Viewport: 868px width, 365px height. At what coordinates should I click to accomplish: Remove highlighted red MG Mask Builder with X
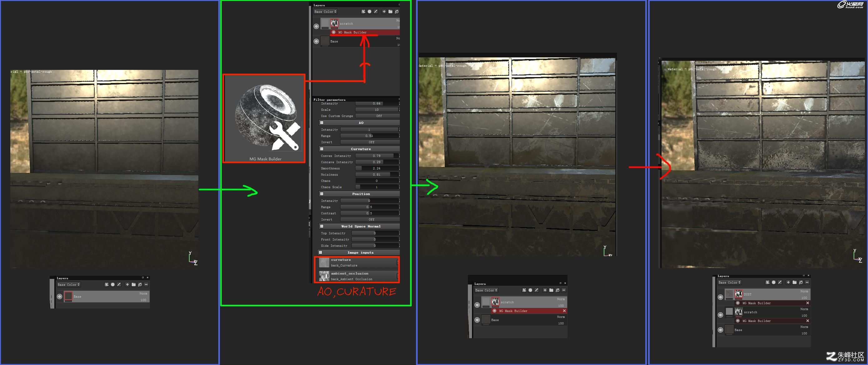[x=564, y=311]
